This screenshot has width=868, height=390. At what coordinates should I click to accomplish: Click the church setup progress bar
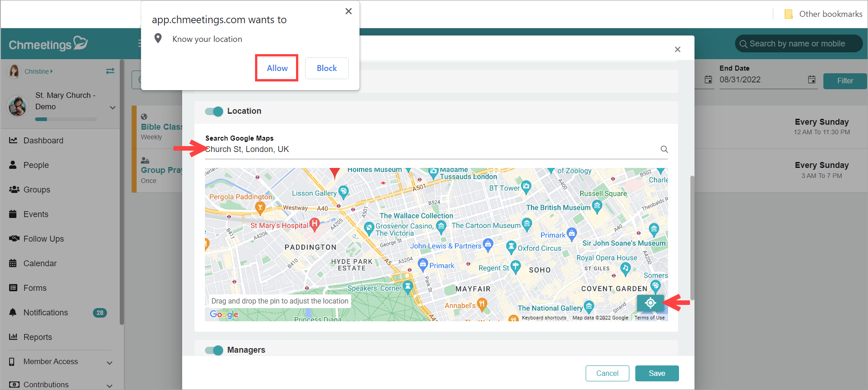click(66, 119)
